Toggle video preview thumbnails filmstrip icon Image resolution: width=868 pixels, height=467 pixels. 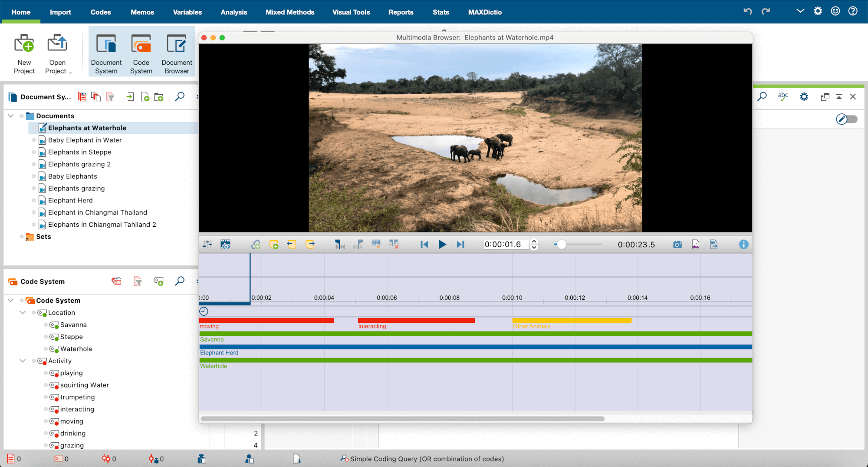coord(225,245)
